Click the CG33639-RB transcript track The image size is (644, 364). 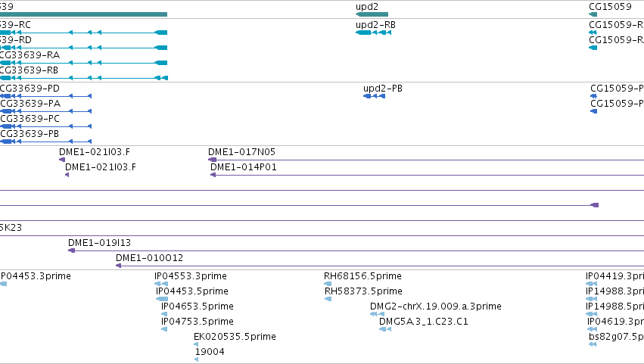84,78
